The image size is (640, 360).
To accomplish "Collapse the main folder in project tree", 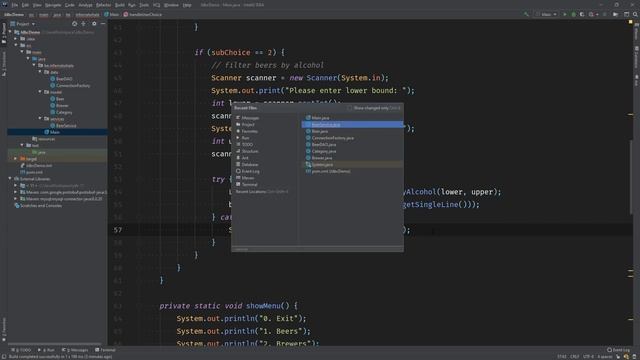I will click(22, 52).
